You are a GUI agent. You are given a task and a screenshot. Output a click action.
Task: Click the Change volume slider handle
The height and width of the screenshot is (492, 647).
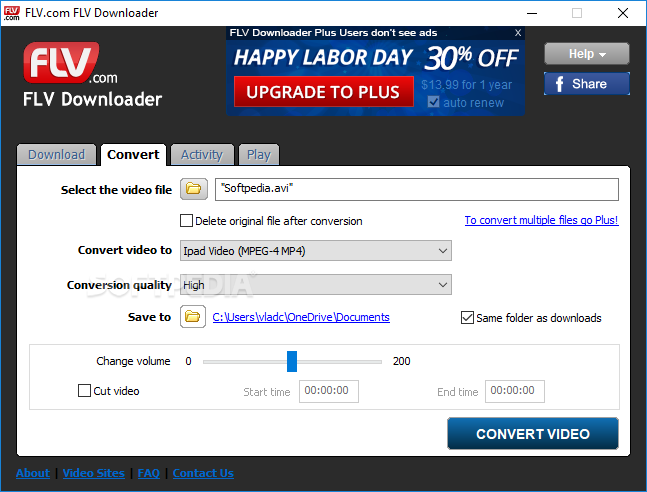coord(292,361)
